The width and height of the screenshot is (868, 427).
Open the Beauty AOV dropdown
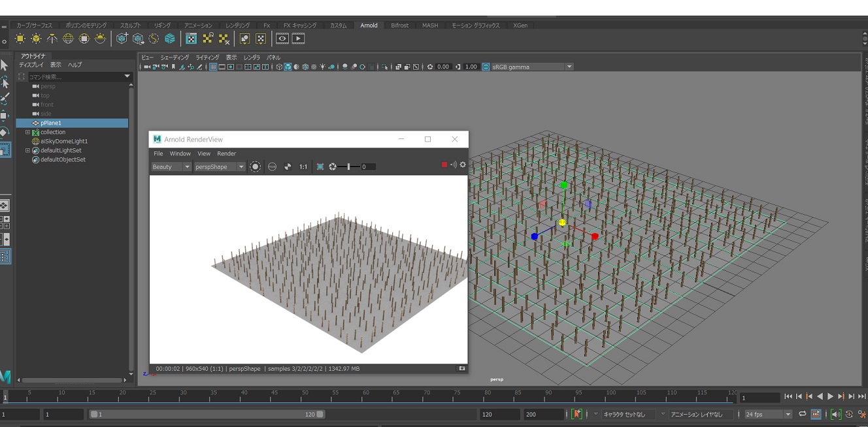click(171, 166)
